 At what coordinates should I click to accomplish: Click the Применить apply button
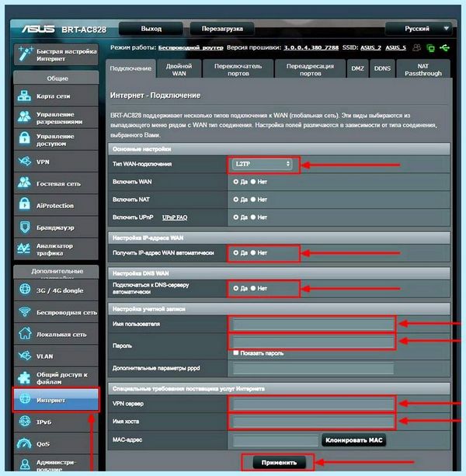point(279,463)
